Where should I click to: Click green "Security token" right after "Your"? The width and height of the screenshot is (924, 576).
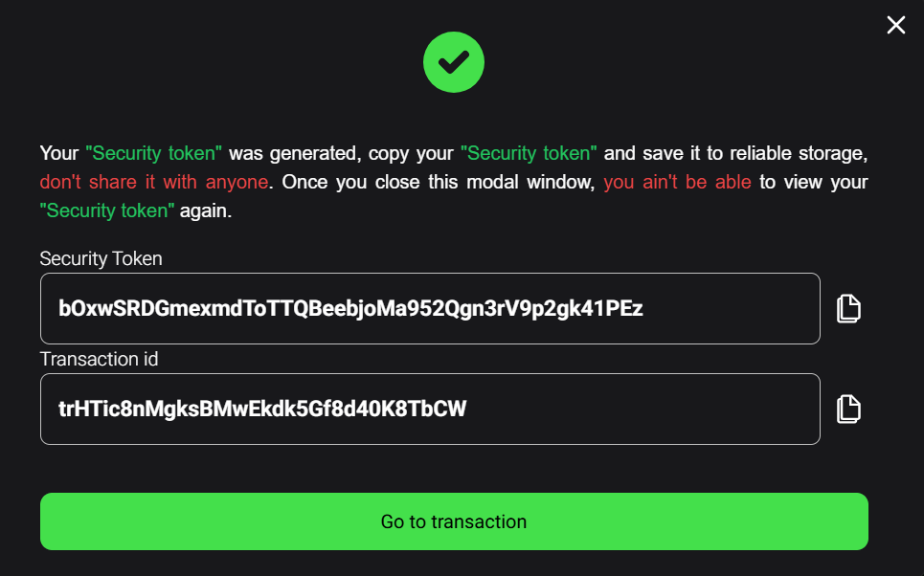pyautogui.click(x=154, y=153)
